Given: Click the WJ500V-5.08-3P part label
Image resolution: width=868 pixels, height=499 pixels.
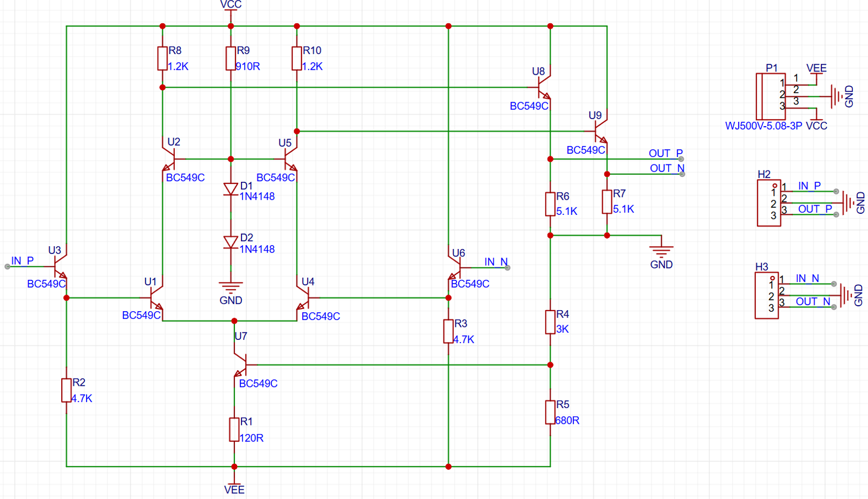Looking at the screenshot, I should click(763, 126).
